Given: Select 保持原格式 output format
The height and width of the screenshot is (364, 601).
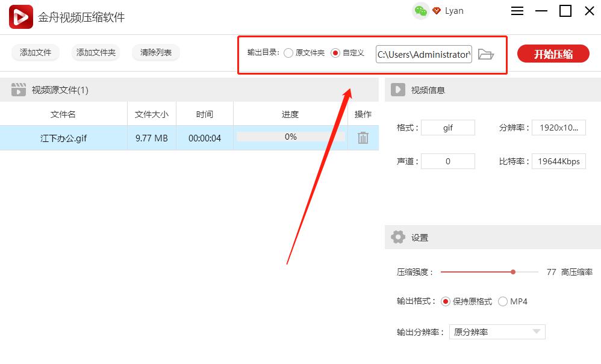Looking at the screenshot, I should 446,301.
